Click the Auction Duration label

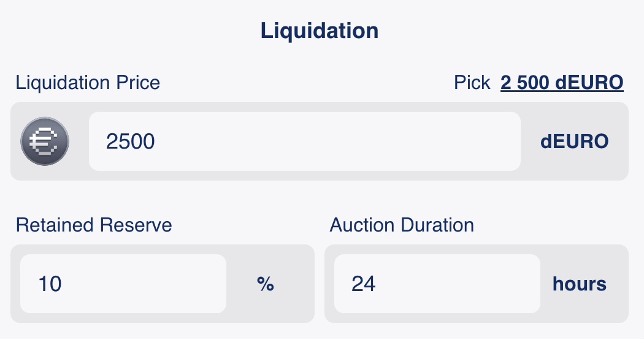[x=402, y=225]
